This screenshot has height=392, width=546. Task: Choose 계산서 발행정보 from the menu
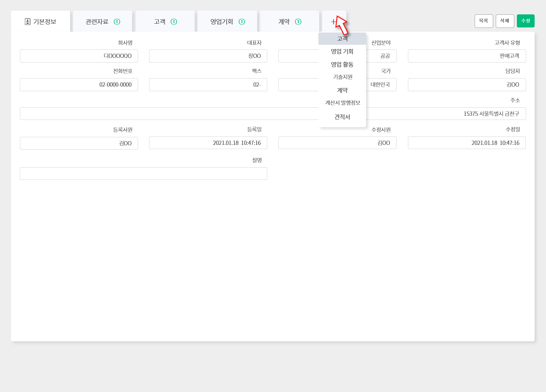click(342, 103)
